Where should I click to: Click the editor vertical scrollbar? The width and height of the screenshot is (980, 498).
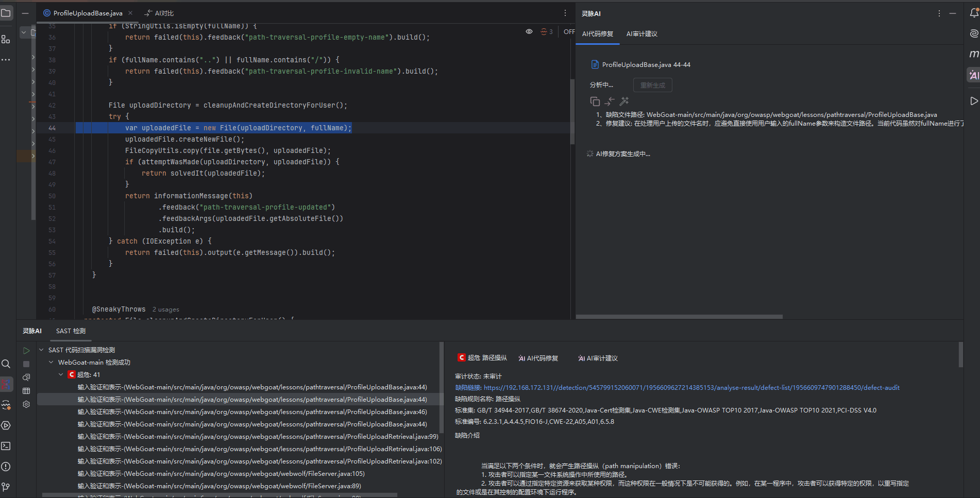pyautogui.click(x=572, y=111)
